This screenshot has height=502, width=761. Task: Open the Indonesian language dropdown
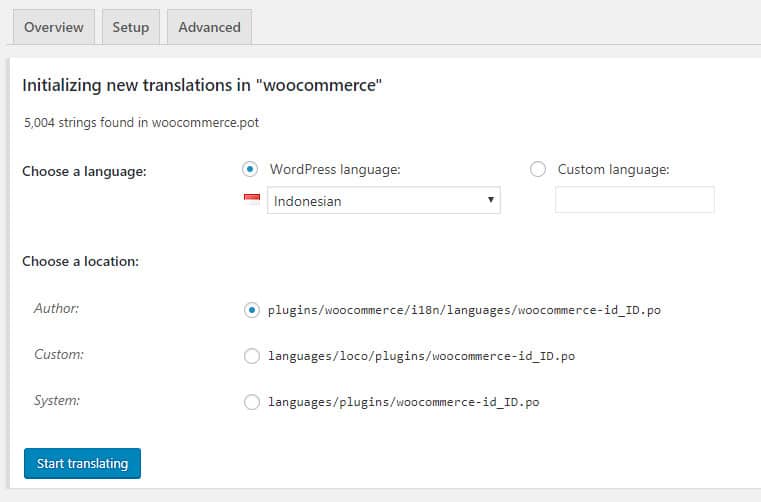[x=383, y=201]
